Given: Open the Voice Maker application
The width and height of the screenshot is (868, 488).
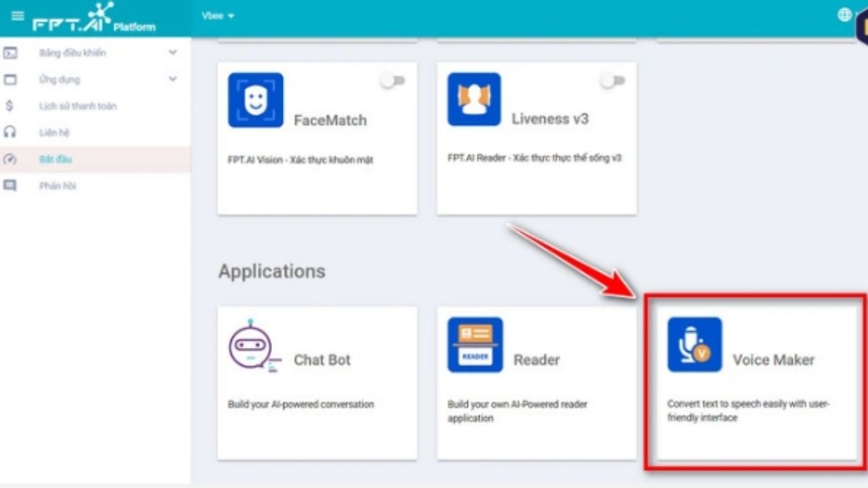Looking at the screenshot, I should pyautogui.click(x=774, y=359).
